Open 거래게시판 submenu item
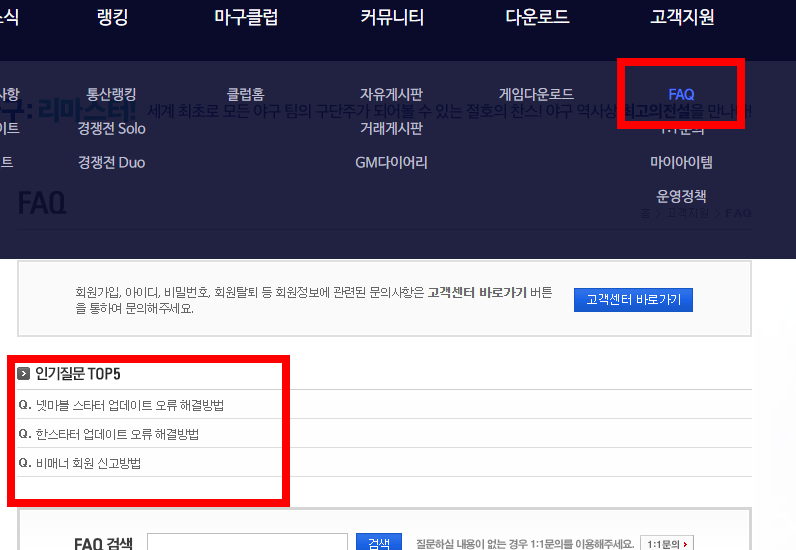Viewport: 796px width, 550px height. click(x=391, y=128)
